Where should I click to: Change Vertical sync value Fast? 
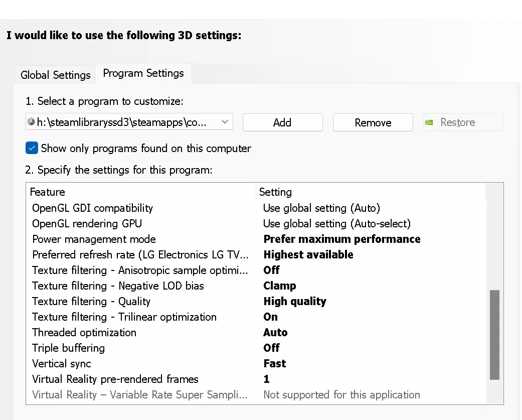[x=275, y=364]
